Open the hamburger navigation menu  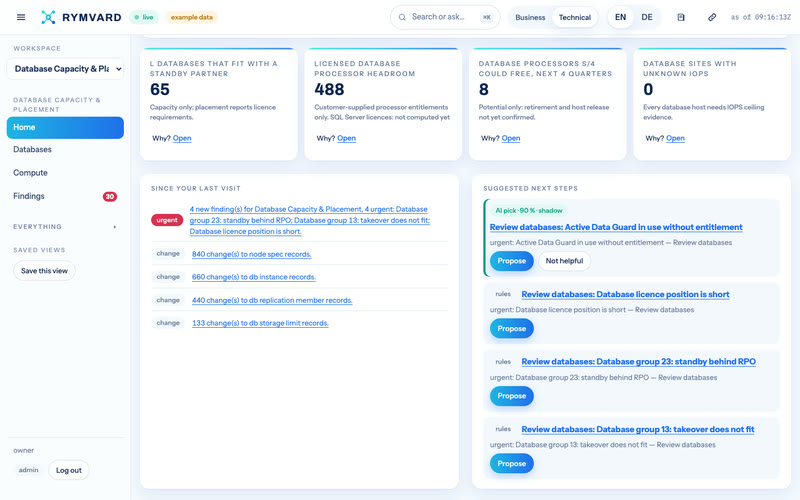click(21, 17)
